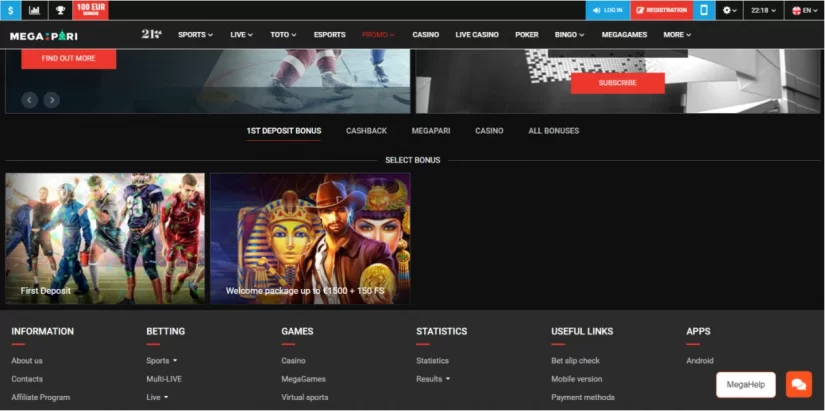Click the next slide arrow
The image size is (825, 411).
point(52,99)
